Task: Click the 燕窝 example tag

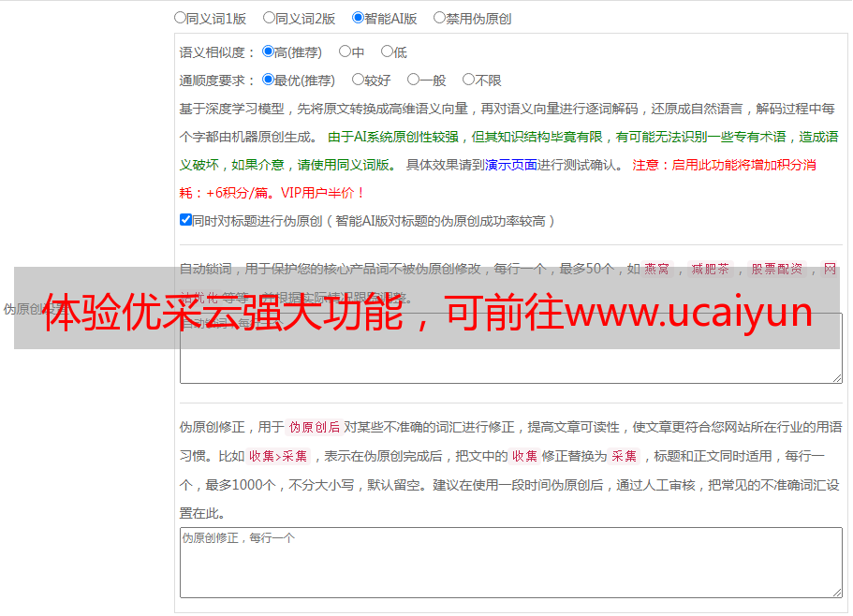Action: (x=657, y=269)
